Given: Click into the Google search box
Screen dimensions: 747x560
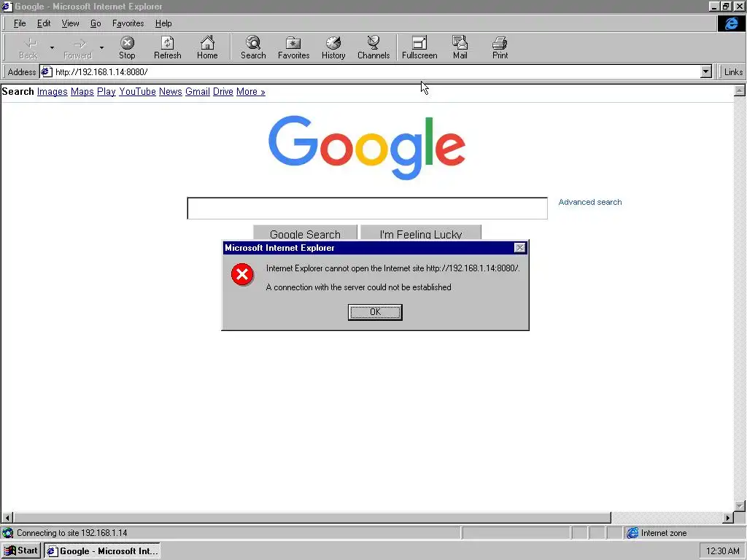Looking at the screenshot, I should click(x=368, y=208).
